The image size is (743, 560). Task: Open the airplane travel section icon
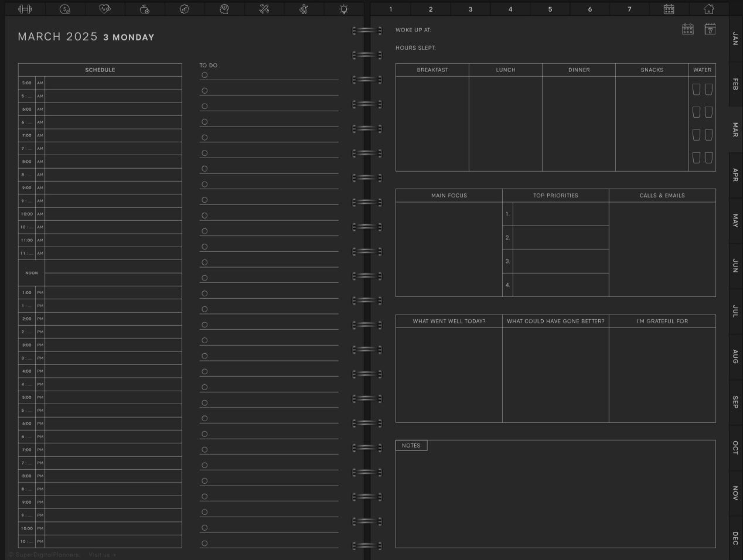coord(264,9)
